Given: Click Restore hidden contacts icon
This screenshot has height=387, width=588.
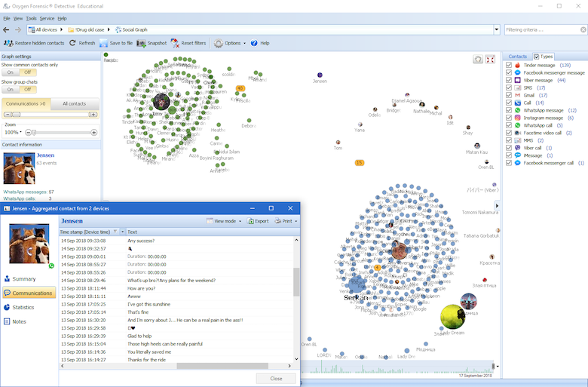Looking at the screenshot, I should [8, 43].
